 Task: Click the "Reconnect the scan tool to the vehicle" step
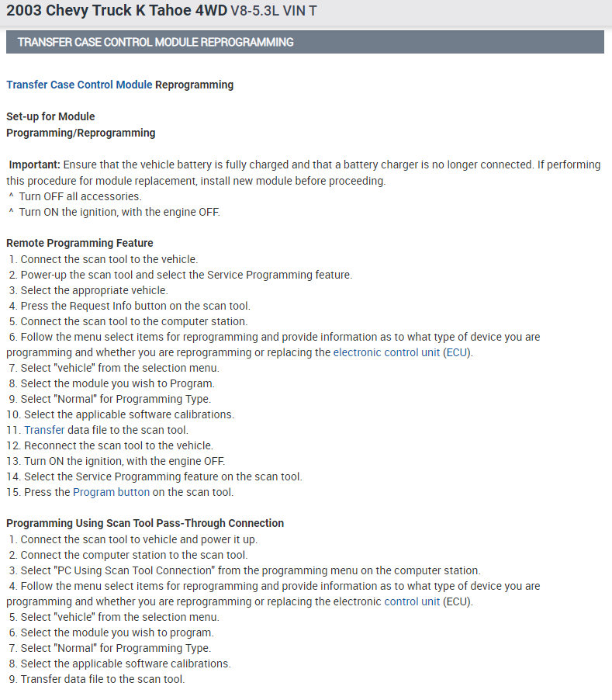tap(118, 445)
